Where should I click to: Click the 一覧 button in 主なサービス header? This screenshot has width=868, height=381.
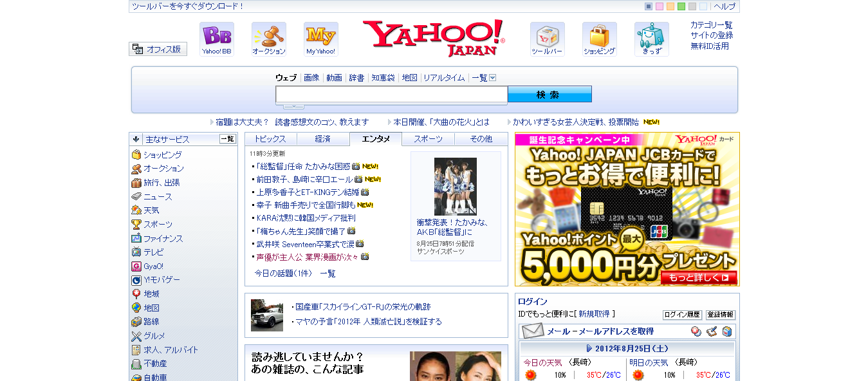[x=228, y=139]
